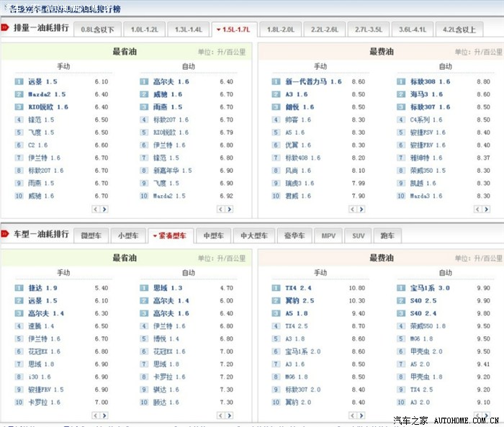The height and width of the screenshot is (427, 504).
Task: Open the i30 1.6 entry
Action: 40,377
